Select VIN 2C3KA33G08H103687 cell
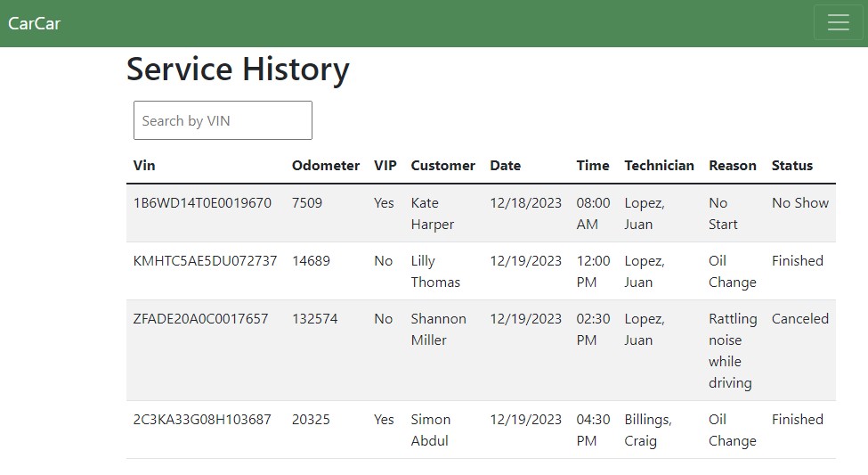This screenshot has width=868, height=475. 202,420
